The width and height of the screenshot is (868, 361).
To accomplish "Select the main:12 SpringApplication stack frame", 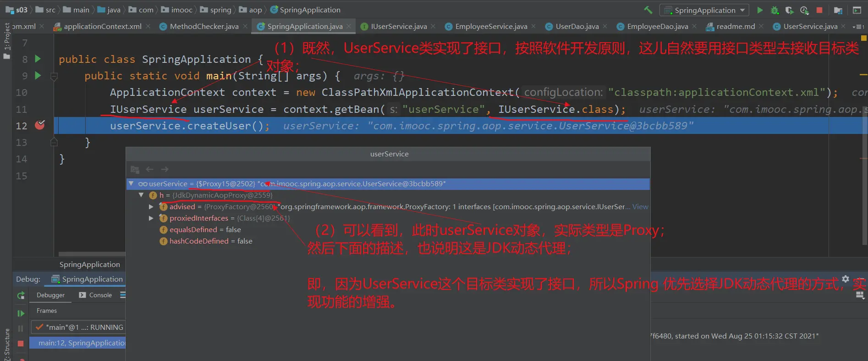I will pos(77,343).
